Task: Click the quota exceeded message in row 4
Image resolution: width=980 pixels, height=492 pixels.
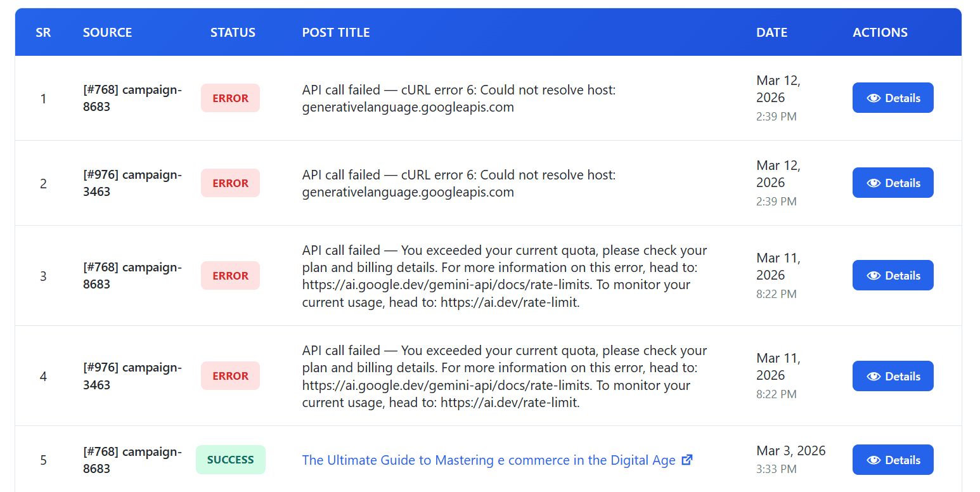Action: click(x=504, y=377)
